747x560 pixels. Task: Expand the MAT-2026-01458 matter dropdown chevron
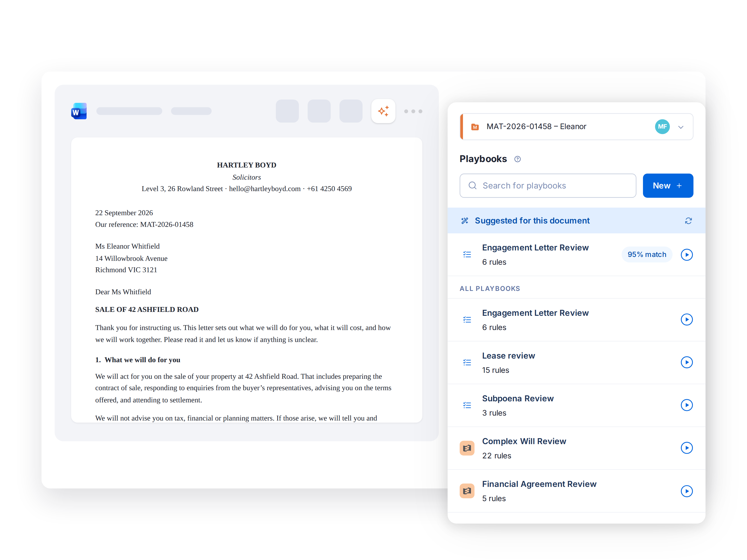pyautogui.click(x=681, y=127)
